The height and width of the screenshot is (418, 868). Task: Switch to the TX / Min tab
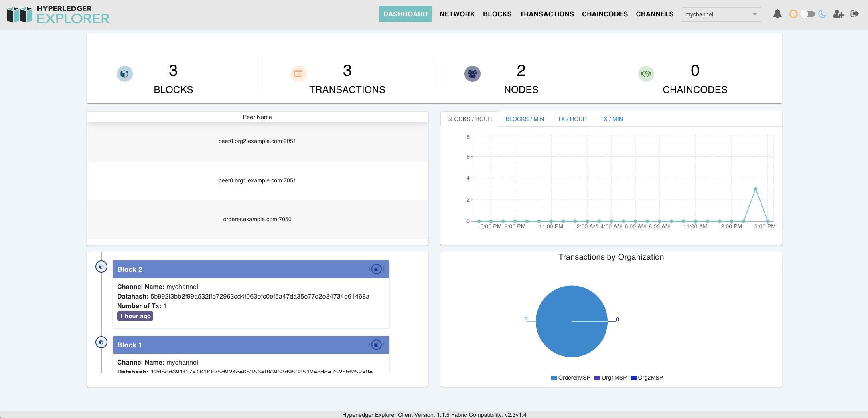point(611,119)
